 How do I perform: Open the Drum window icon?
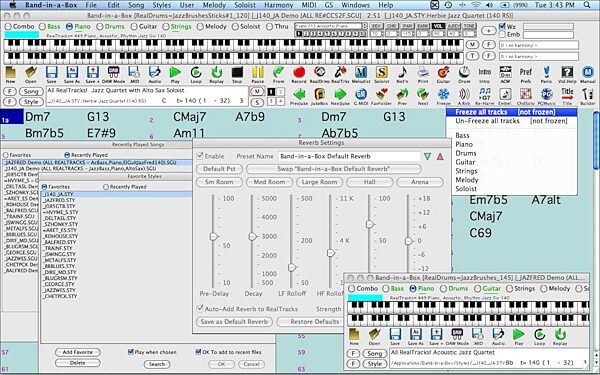464,74
